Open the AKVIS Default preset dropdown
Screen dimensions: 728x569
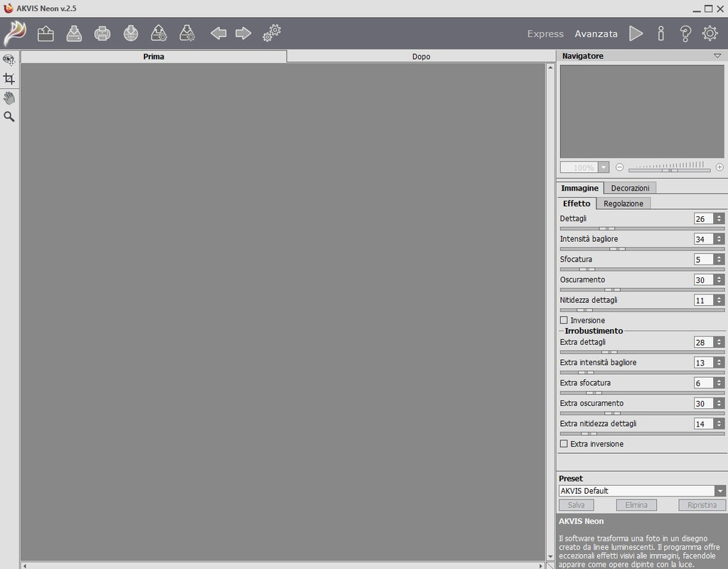click(719, 491)
